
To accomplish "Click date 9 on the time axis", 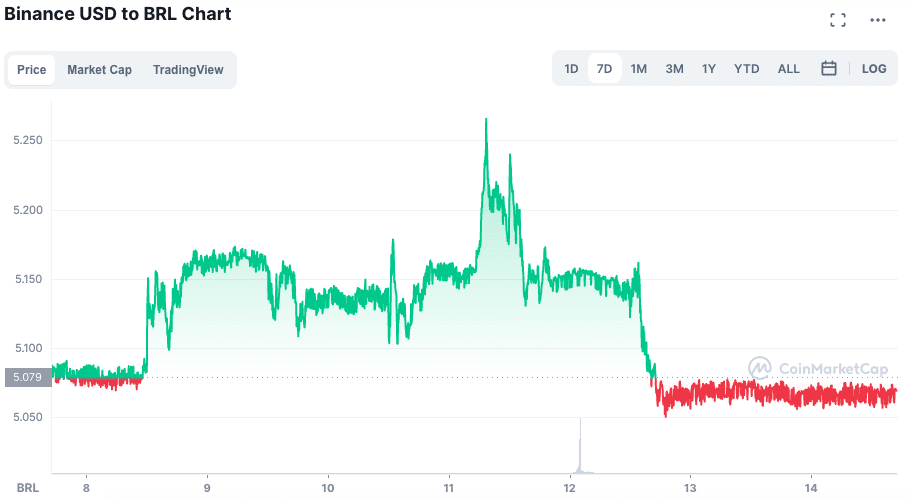I will (x=207, y=488).
